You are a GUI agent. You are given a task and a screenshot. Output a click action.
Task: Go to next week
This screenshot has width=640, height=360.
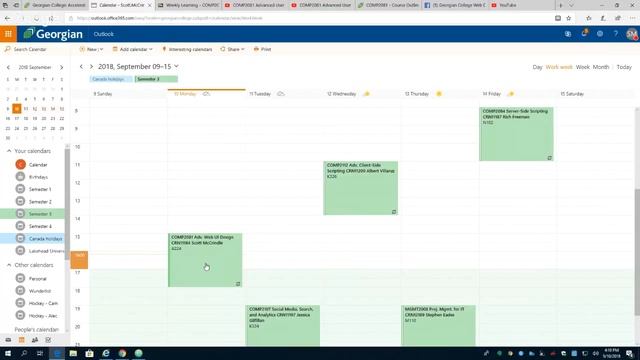point(91,67)
